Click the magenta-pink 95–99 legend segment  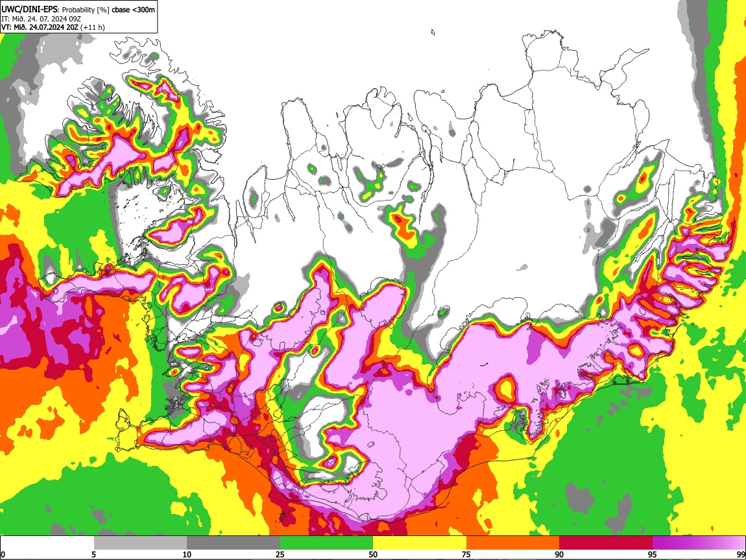click(699, 543)
